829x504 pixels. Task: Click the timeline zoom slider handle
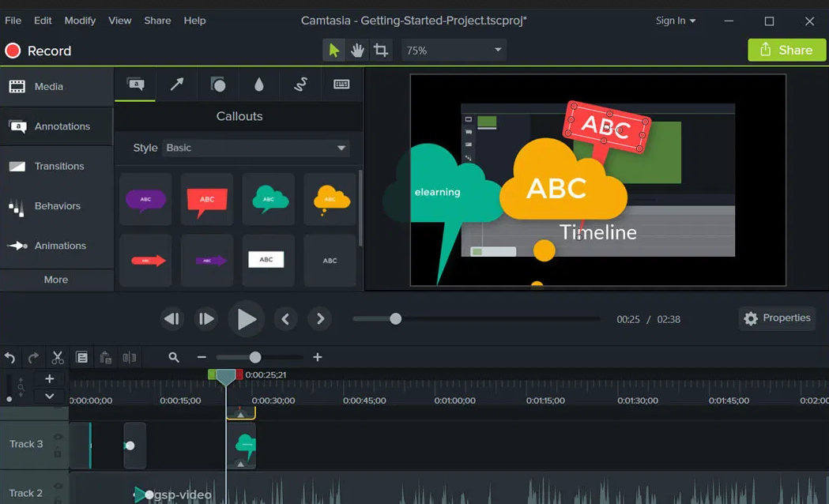255,358
